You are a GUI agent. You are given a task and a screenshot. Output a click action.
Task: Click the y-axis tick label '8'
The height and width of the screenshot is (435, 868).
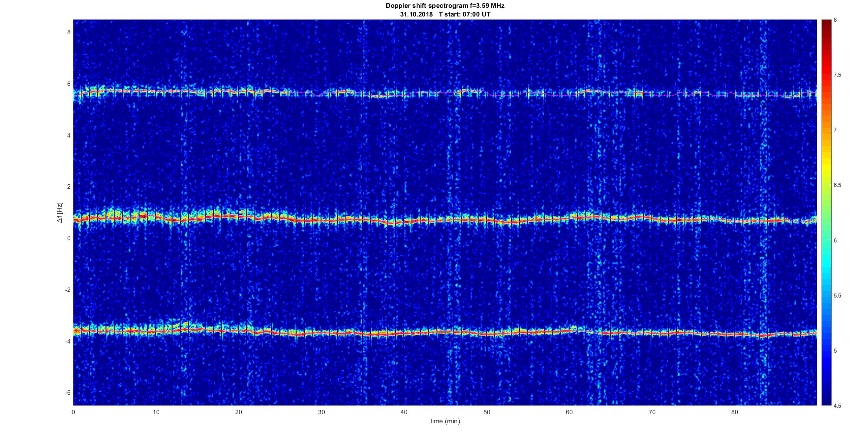click(69, 32)
